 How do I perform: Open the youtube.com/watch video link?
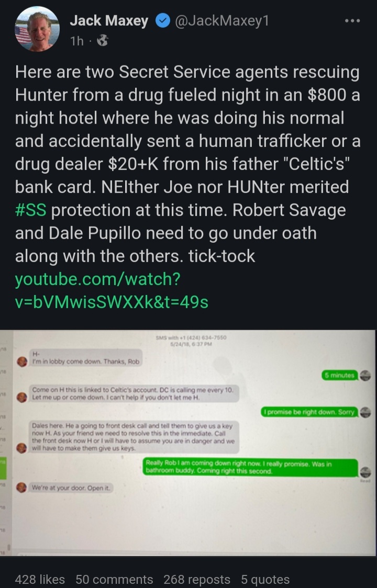tap(112, 290)
